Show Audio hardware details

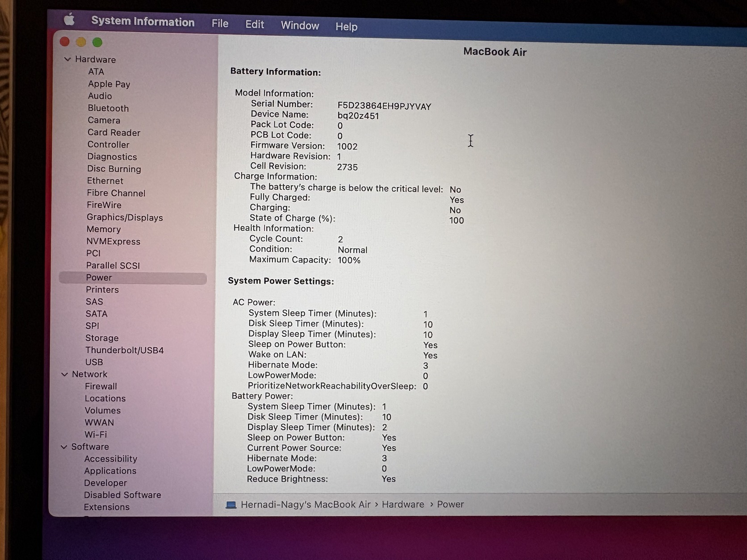coord(100,96)
